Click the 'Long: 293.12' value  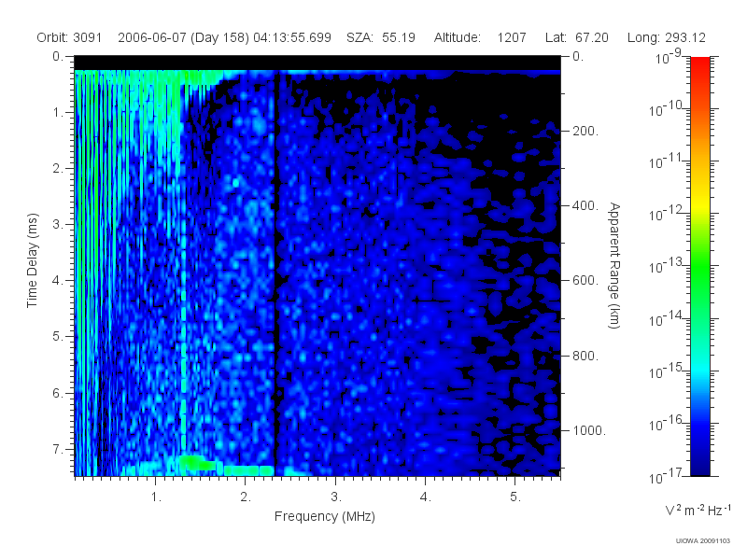click(667, 37)
